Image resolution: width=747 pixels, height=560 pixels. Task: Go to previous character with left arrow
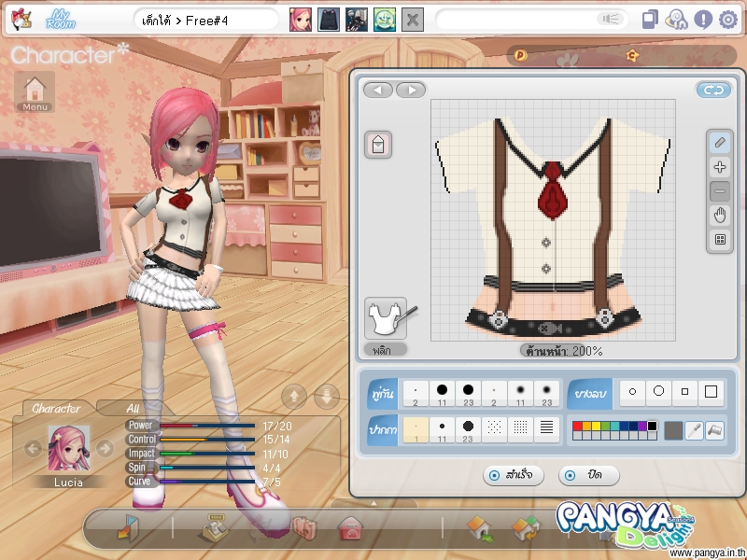click(x=33, y=448)
